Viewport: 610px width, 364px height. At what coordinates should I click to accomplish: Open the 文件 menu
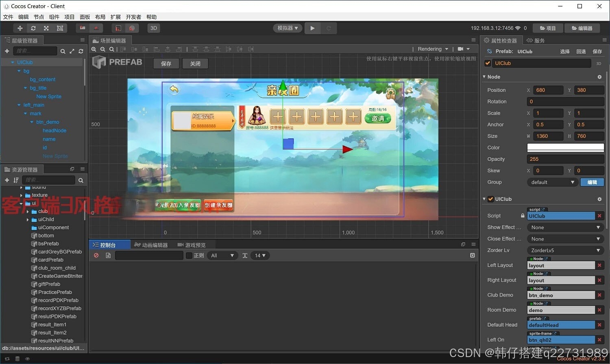[x=8, y=17]
